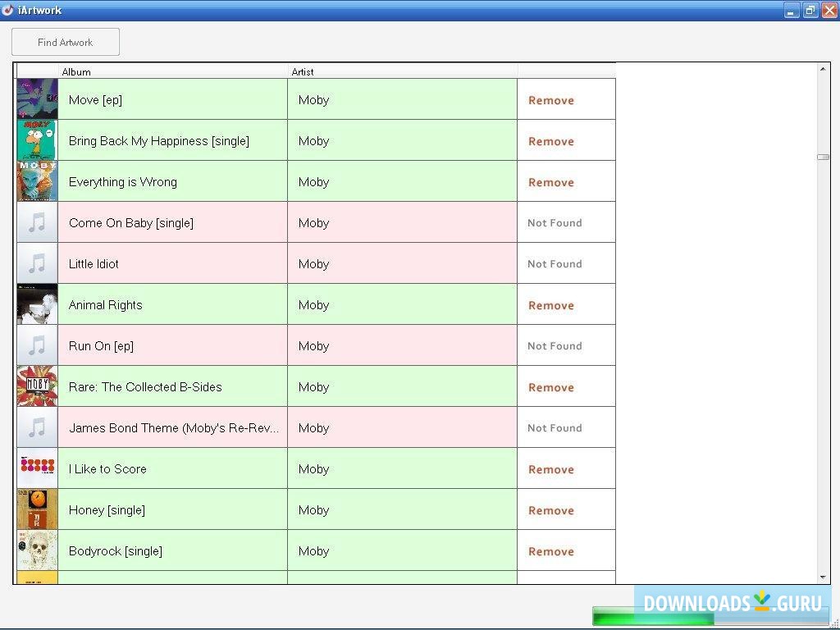The height and width of the screenshot is (630, 840).
Task: Remove artwork for I Like to Score
Action: pos(550,469)
